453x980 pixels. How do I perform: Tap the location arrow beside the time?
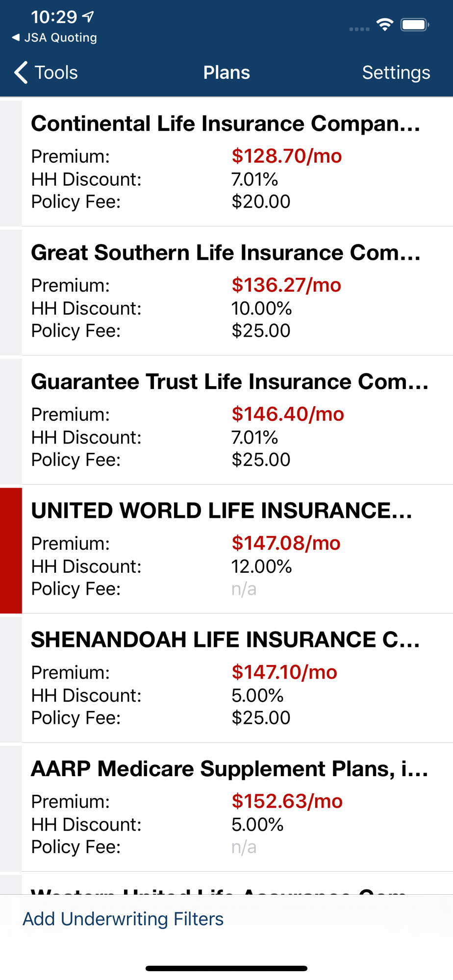point(88,17)
